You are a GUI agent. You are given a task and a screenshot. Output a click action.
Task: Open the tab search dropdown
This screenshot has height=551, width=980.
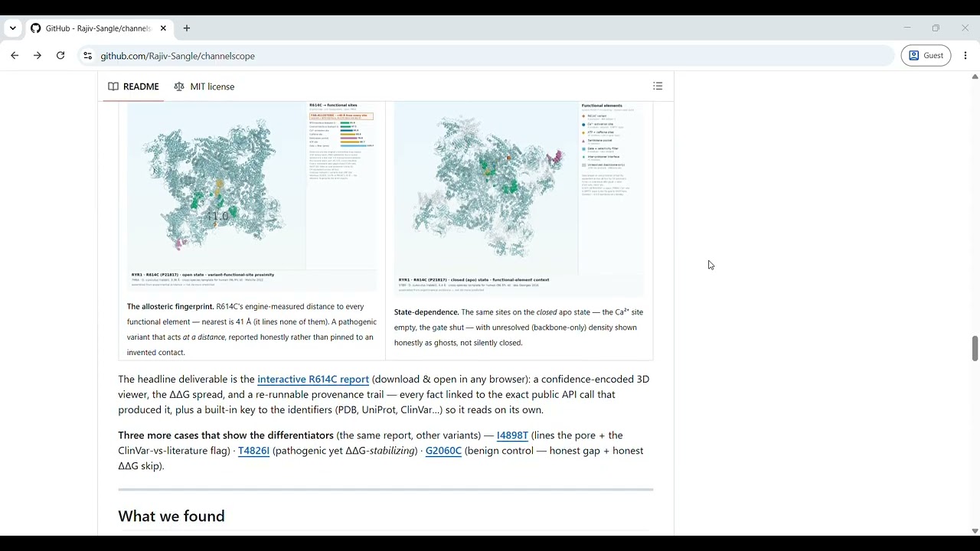tap(13, 28)
